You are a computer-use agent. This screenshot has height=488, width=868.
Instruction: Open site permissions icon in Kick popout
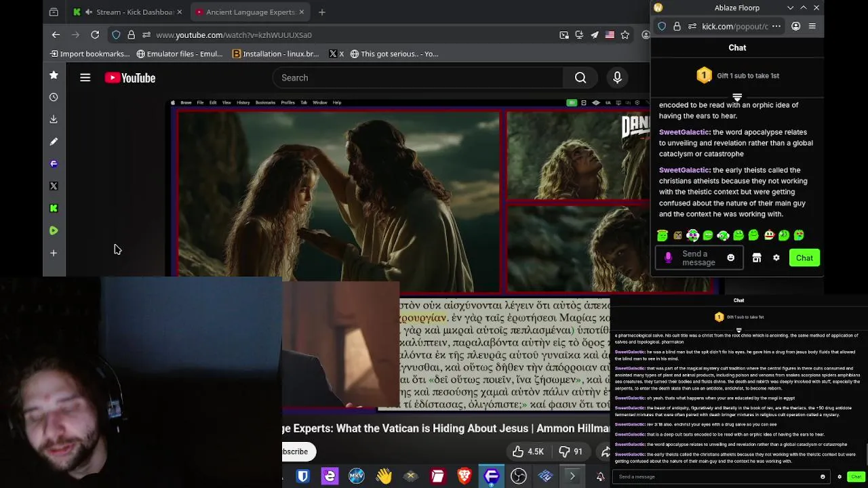pos(692,26)
